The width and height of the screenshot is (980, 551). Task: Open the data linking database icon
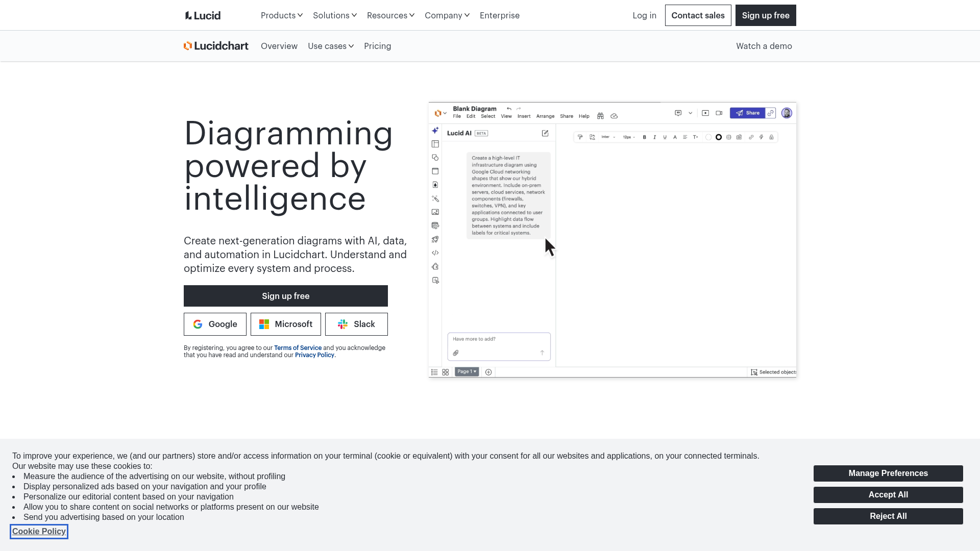[435, 226]
